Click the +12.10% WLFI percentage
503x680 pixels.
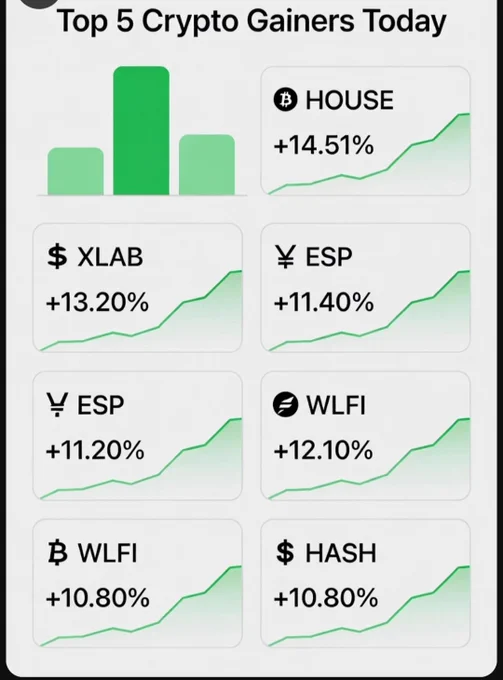coord(323,450)
